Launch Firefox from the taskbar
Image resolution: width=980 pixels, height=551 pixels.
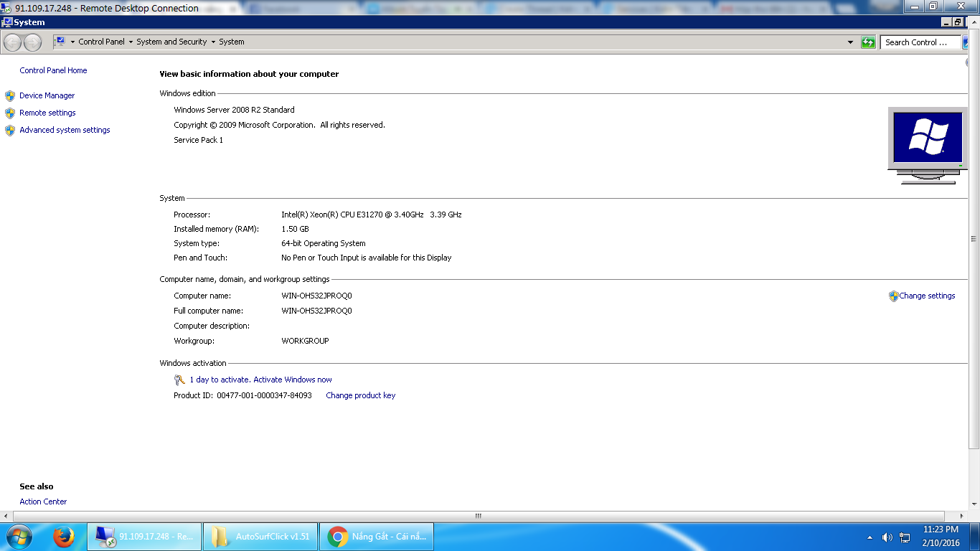[64, 537]
